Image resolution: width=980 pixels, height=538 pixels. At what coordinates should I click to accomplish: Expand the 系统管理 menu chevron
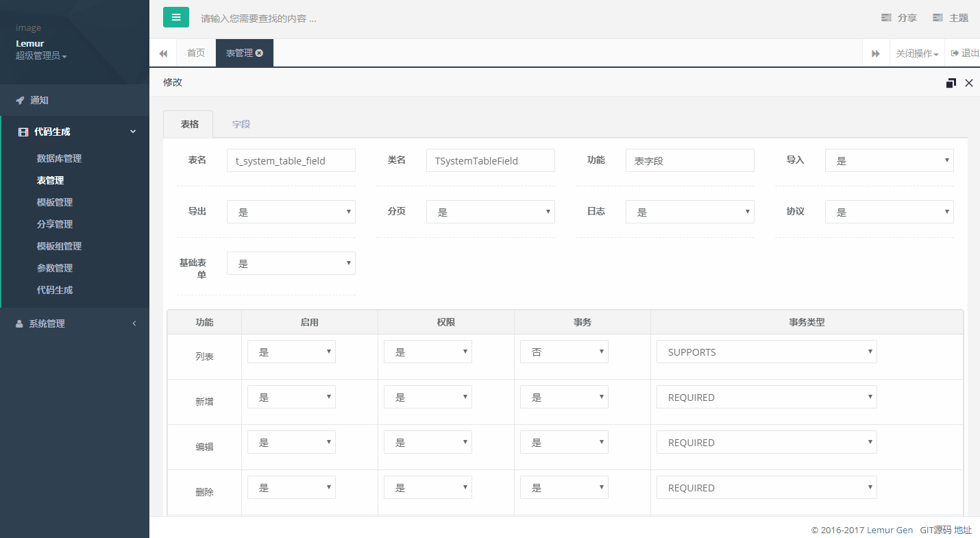pos(134,323)
